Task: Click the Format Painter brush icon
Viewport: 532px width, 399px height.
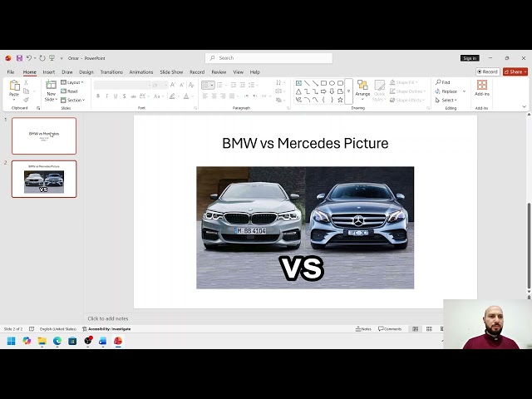Action: pos(26,100)
